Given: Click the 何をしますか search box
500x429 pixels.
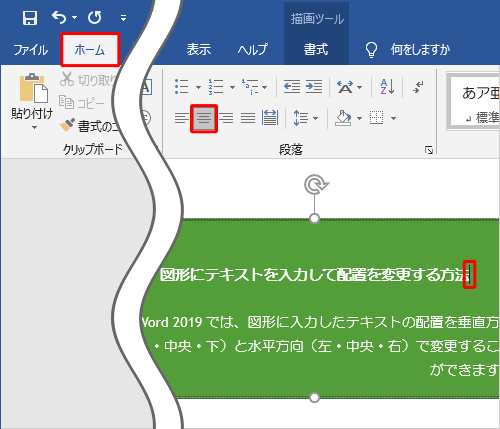Looking at the screenshot, I should (420, 50).
